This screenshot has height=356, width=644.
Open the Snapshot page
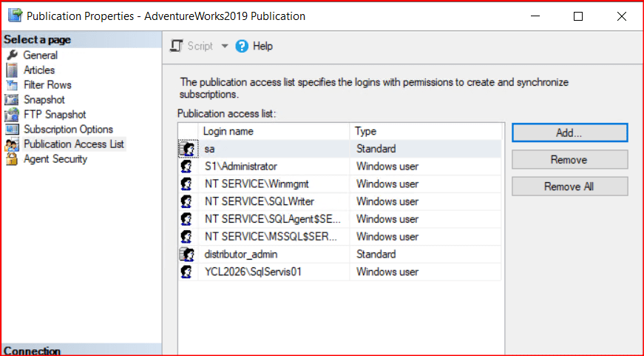(x=44, y=100)
